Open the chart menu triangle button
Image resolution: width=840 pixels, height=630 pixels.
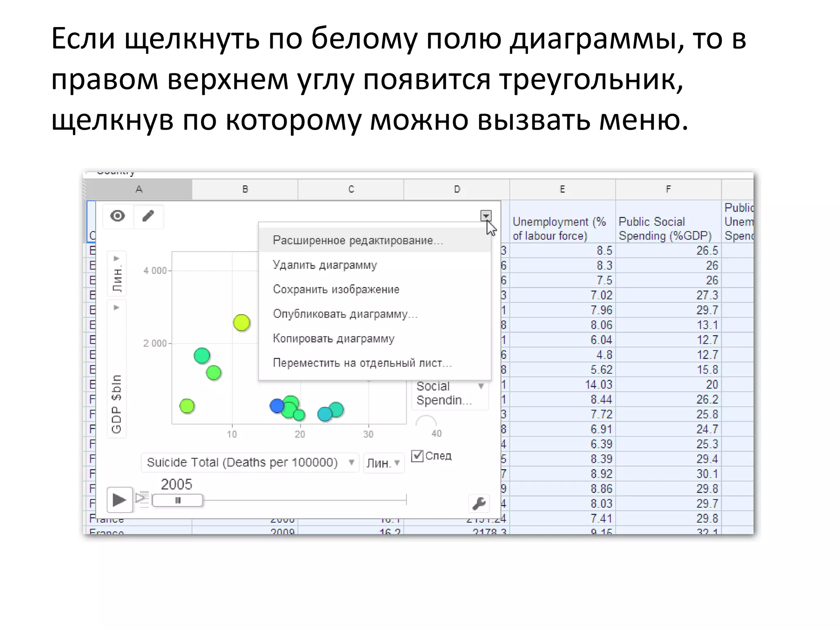pyautogui.click(x=486, y=215)
